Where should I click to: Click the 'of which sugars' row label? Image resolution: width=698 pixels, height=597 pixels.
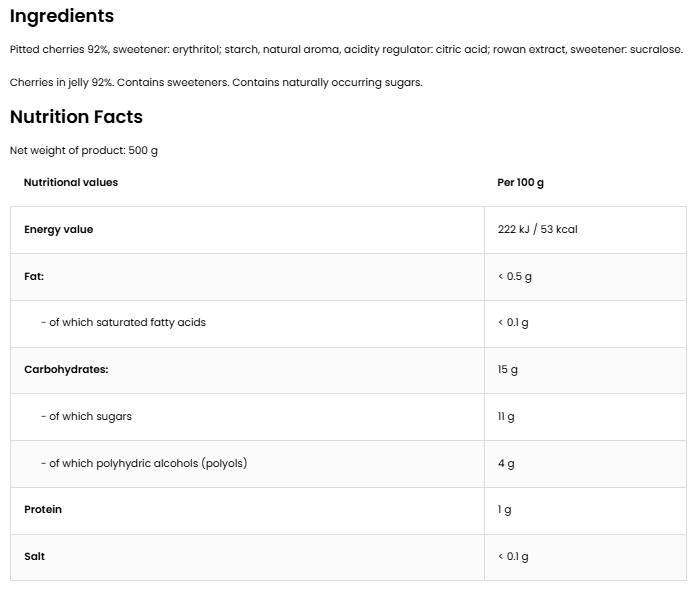pyautogui.click(x=86, y=416)
